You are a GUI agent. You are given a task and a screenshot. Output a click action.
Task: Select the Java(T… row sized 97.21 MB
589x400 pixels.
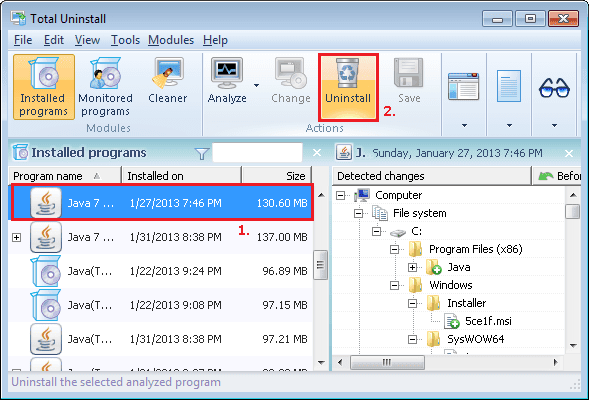coord(161,339)
